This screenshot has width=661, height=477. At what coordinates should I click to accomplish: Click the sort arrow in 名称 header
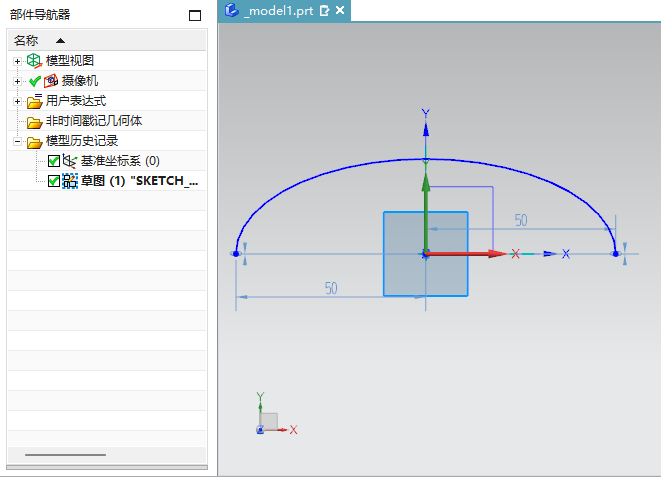click(x=60, y=41)
